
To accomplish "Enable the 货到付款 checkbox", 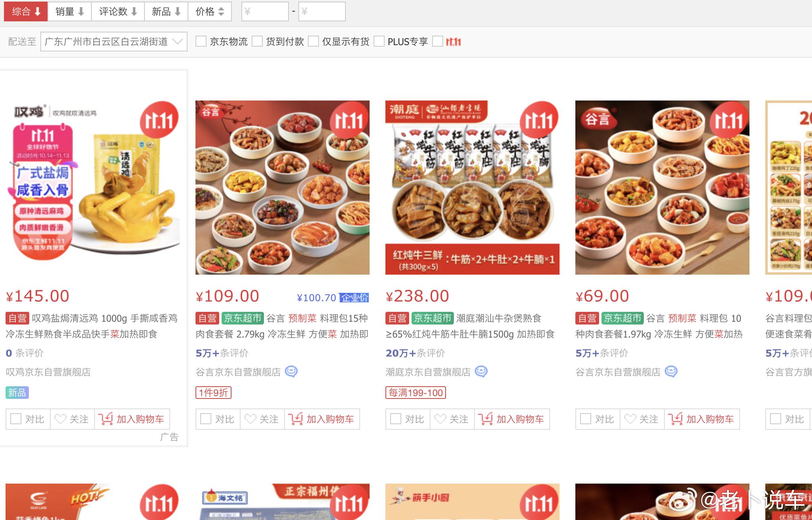I will [x=257, y=42].
